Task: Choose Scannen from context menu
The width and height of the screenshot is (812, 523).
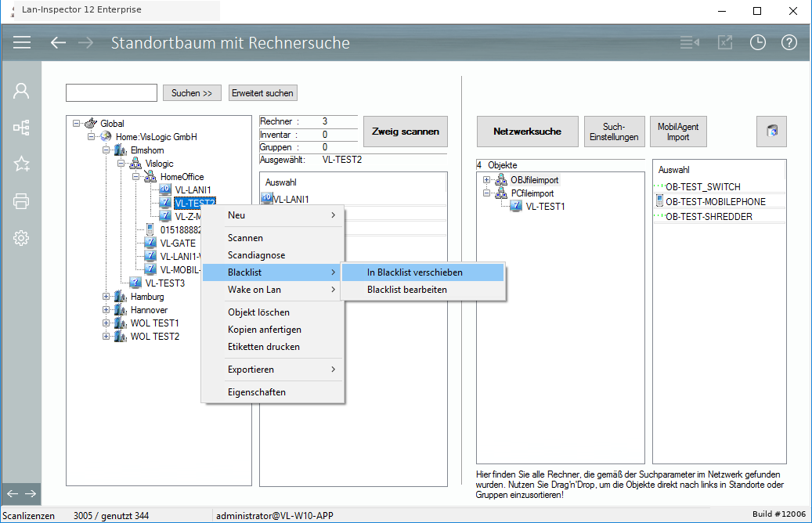Action: coord(272,238)
